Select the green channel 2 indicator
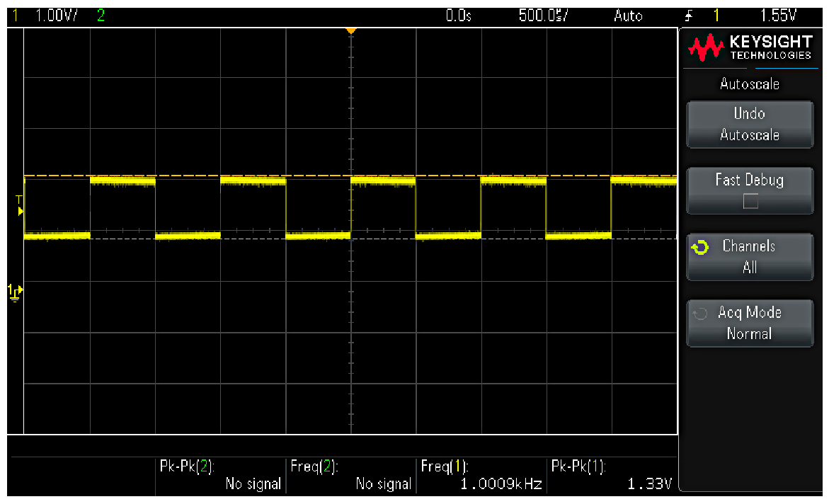 [101, 16]
